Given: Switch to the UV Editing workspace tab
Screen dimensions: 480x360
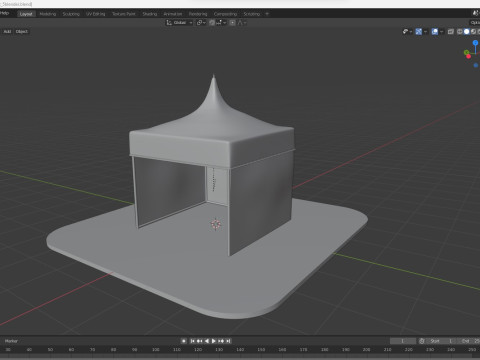Looking at the screenshot, I should pyautogui.click(x=96, y=14).
